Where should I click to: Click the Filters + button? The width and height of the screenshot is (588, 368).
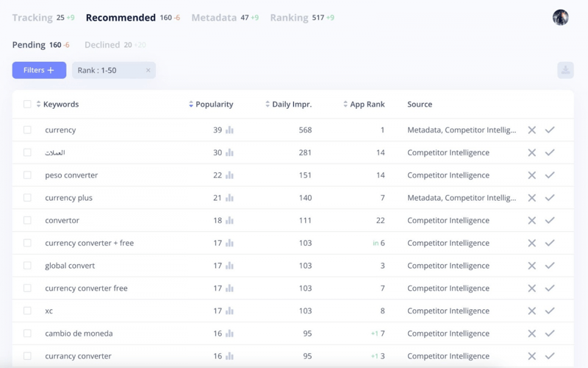(x=39, y=71)
